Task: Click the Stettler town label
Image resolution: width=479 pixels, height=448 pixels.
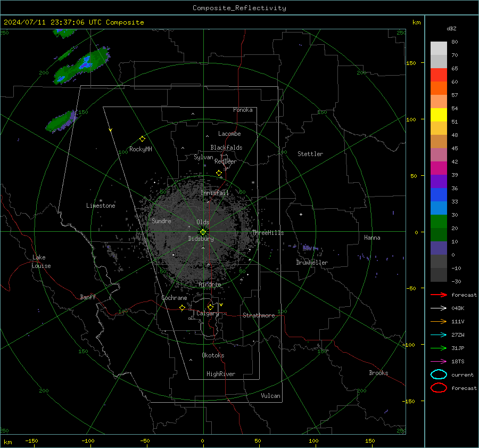Action: (x=310, y=154)
